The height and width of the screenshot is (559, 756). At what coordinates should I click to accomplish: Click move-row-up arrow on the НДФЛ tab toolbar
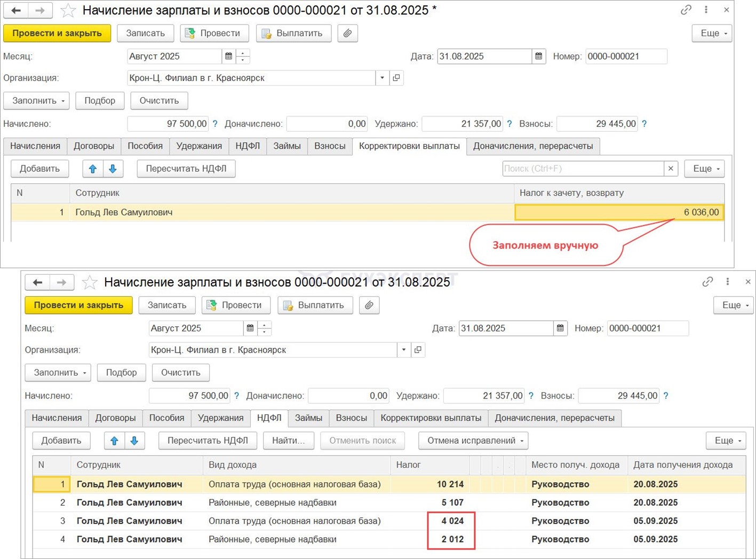[114, 441]
